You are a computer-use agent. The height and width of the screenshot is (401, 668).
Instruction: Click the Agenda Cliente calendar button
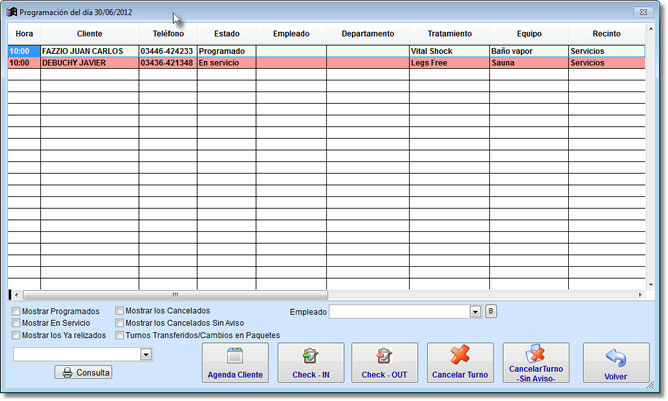(235, 362)
